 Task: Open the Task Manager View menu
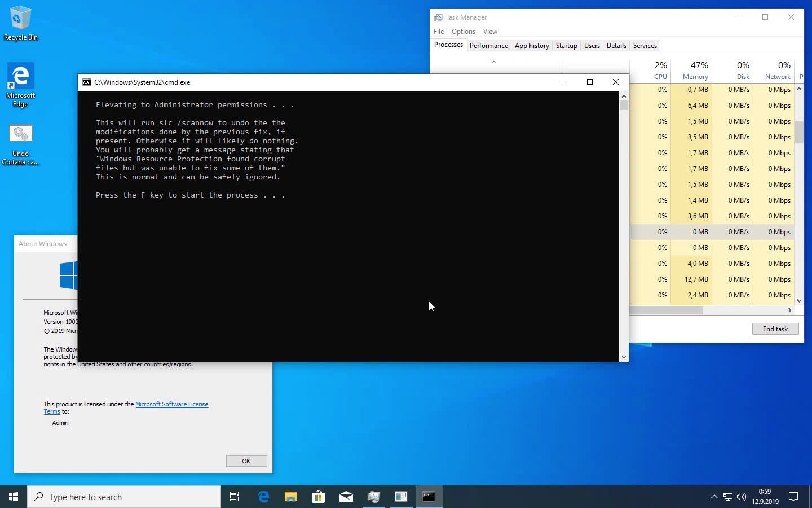coord(490,32)
